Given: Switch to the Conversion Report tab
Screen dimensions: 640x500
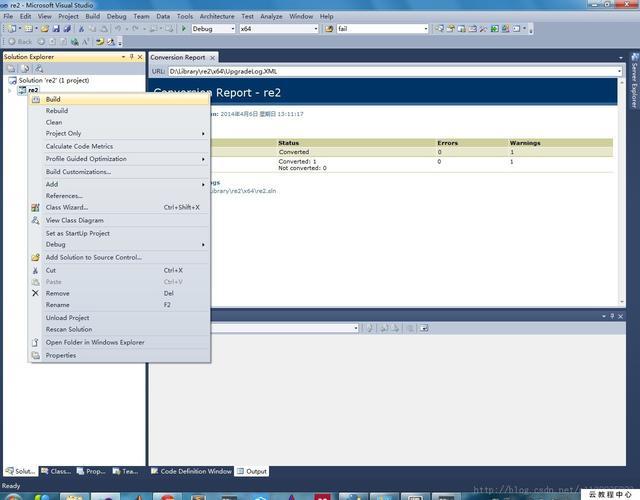Looking at the screenshot, I should [178, 58].
